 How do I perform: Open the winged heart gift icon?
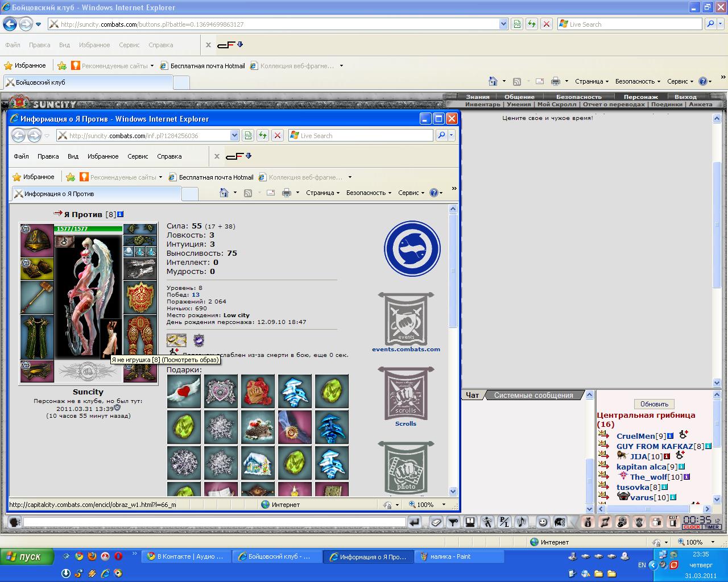(184, 391)
